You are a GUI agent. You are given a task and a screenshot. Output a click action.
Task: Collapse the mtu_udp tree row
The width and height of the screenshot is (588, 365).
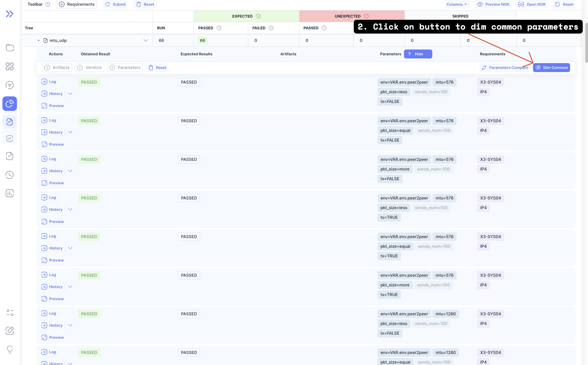click(38, 40)
